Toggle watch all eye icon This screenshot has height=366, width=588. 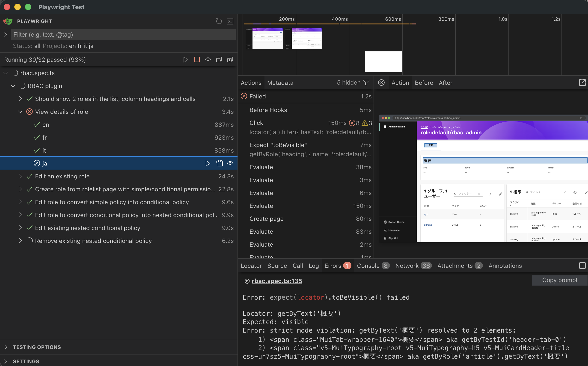pos(208,59)
